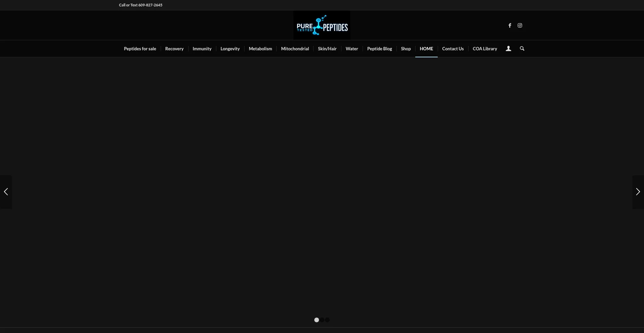Click the Call or Text phone number

[x=150, y=5]
